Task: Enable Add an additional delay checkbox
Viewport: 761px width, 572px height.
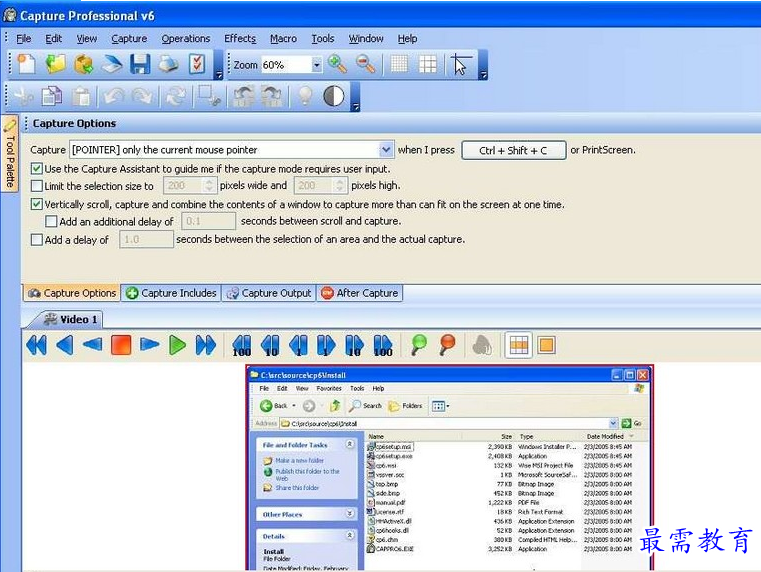Action: click(x=51, y=222)
